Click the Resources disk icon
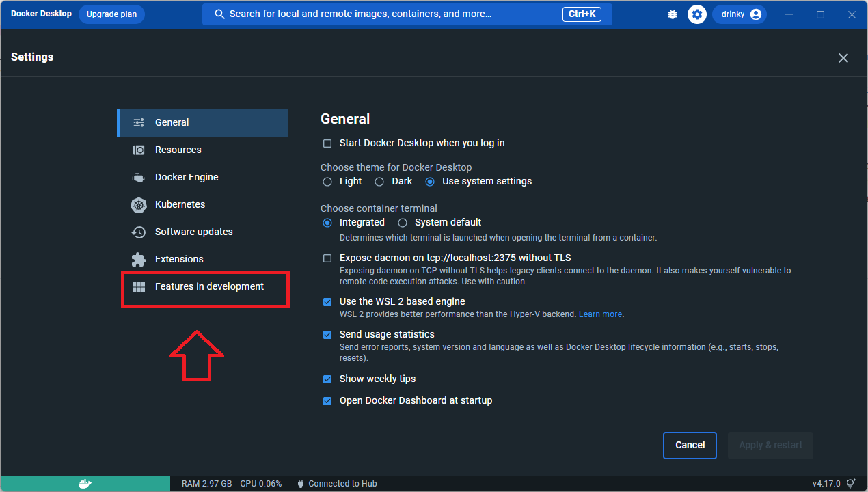The image size is (868, 492). (x=139, y=150)
